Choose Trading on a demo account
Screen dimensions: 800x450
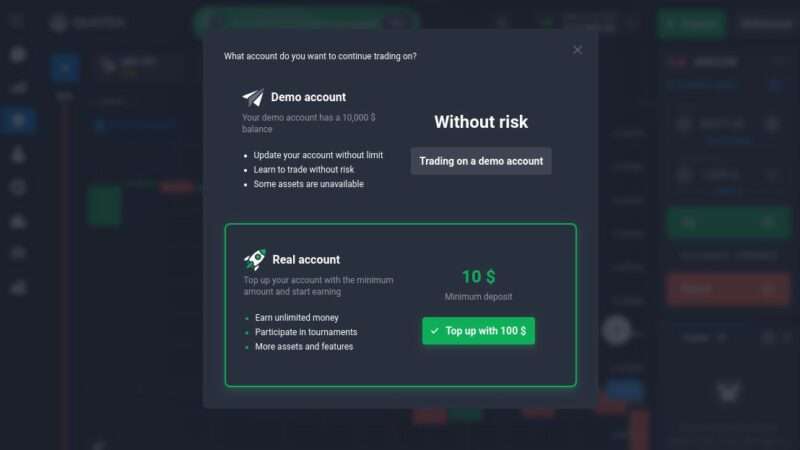[481, 161]
